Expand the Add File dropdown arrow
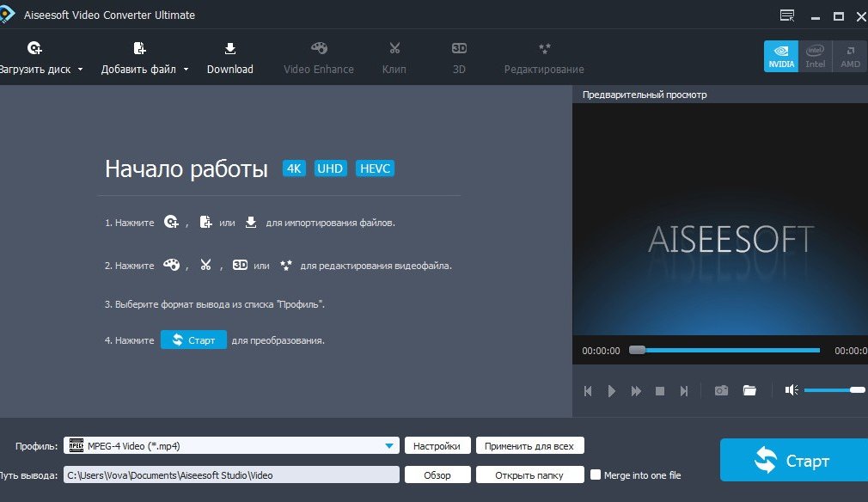This screenshot has width=868, height=502. (x=186, y=69)
